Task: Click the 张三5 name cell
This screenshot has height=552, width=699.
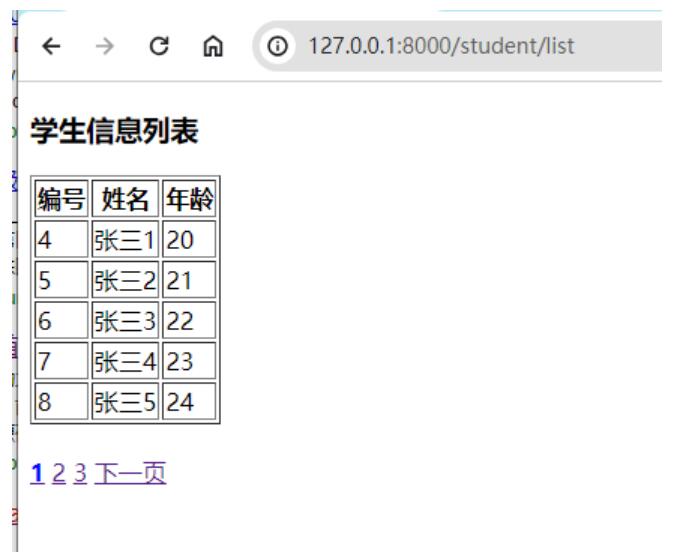Action: 125,402
